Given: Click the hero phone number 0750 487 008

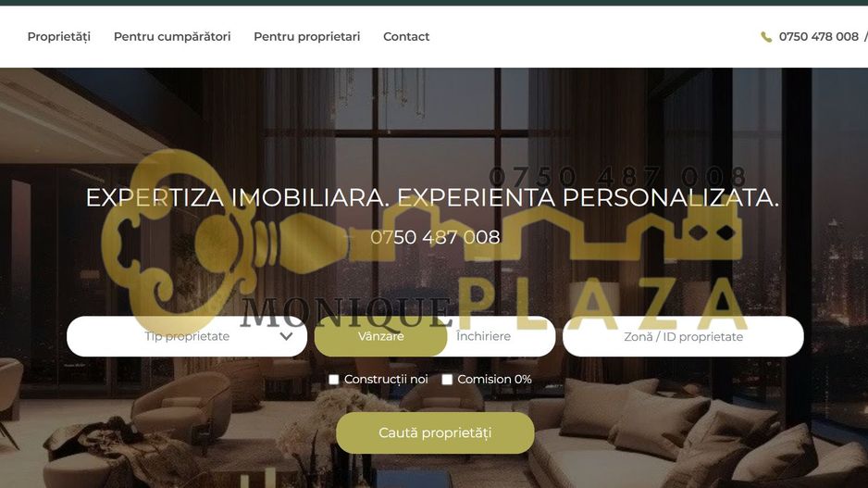Looking at the screenshot, I should click(x=435, y=237).
